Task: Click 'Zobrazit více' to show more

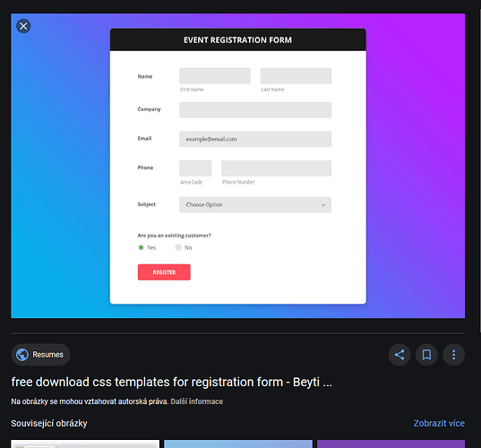Action: tap(439, 423)
